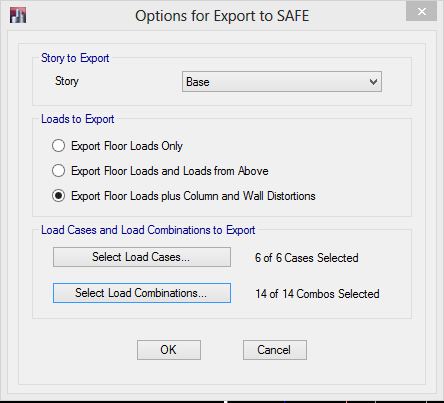Image resolution: width=444 pixels, height=403 pixels.
Task: Select Floor Loads plus Column and Wall Distortions
Action: click(58, 196)
